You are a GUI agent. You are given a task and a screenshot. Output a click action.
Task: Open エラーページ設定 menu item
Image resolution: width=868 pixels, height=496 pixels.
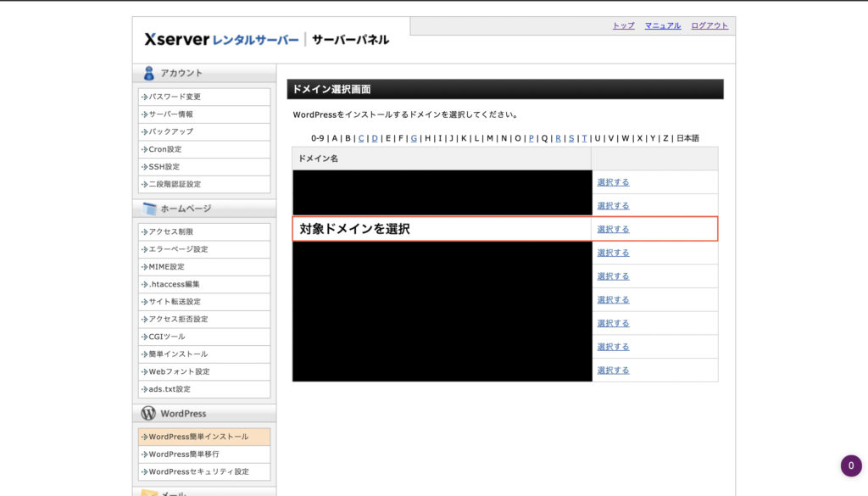[204, 249]
